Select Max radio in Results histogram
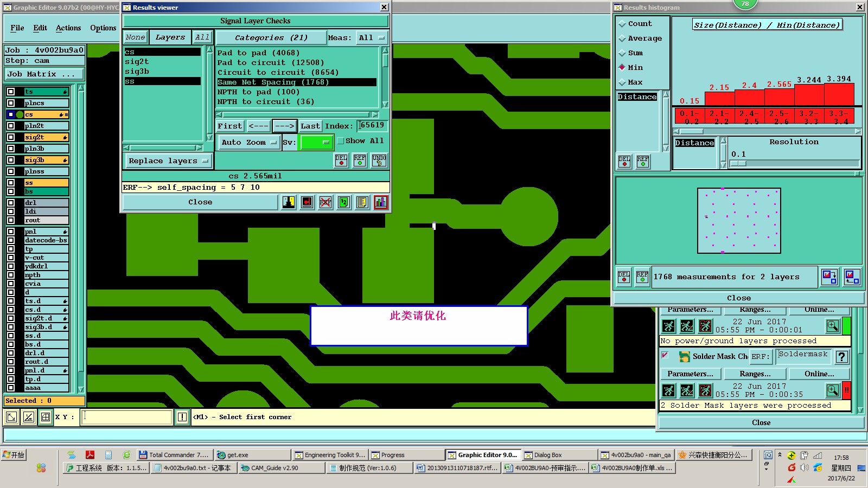 coord(623,82)
